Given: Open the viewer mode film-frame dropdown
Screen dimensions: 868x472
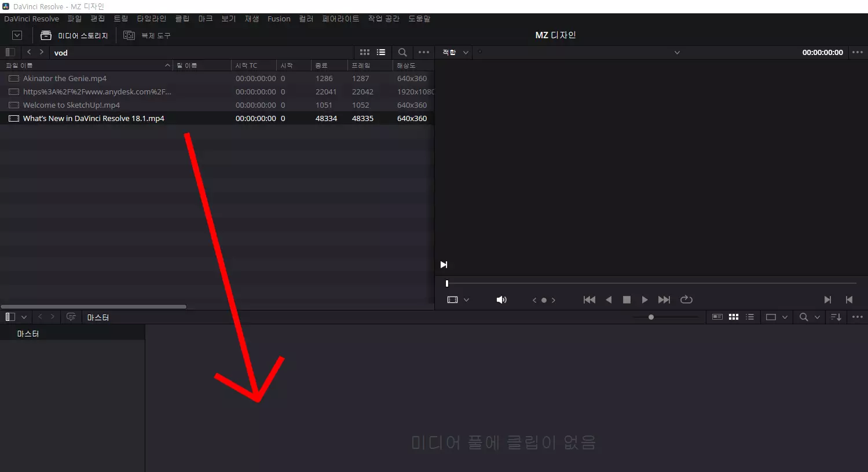Looking at the screenshot, I should pos(458,299).
